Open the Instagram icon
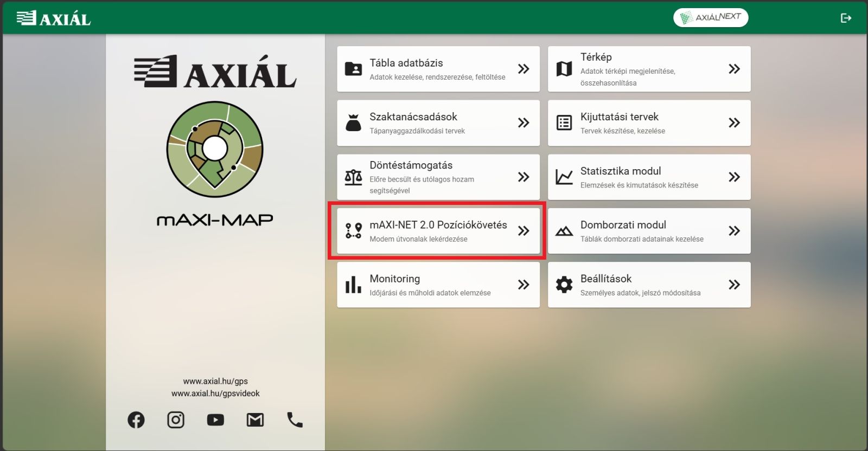868x451 pixels. [176, 420]
